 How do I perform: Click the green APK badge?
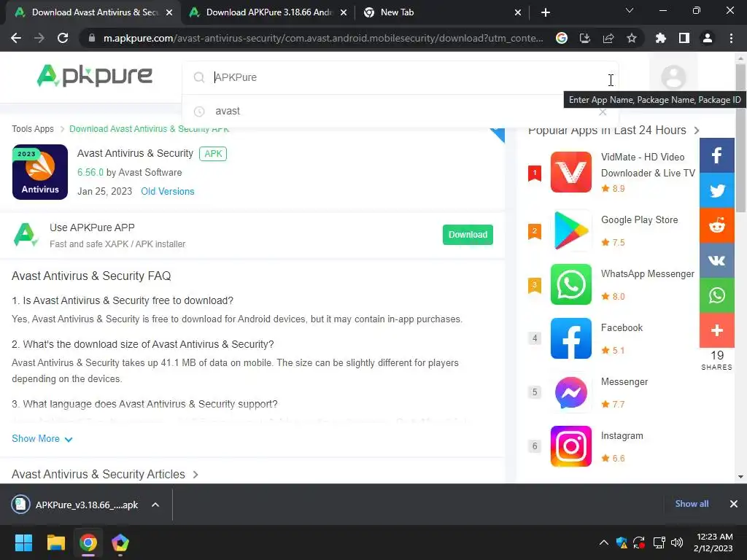click(213, 154)
